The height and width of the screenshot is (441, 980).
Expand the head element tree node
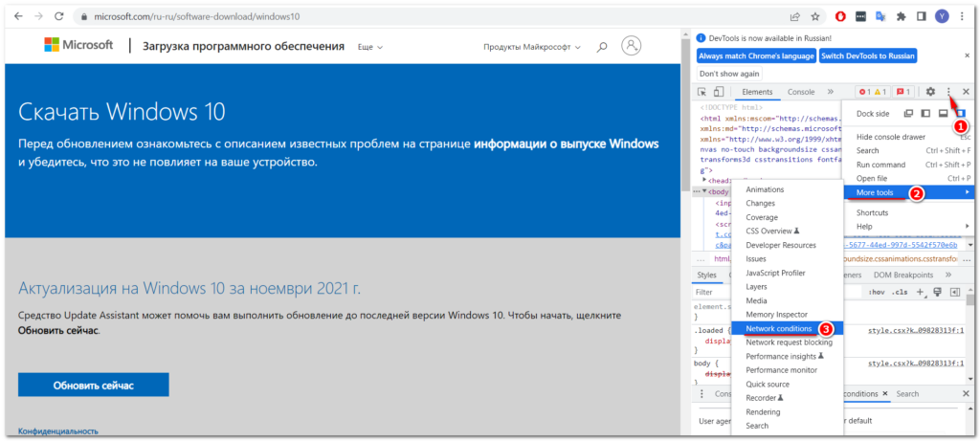point(705,180)
